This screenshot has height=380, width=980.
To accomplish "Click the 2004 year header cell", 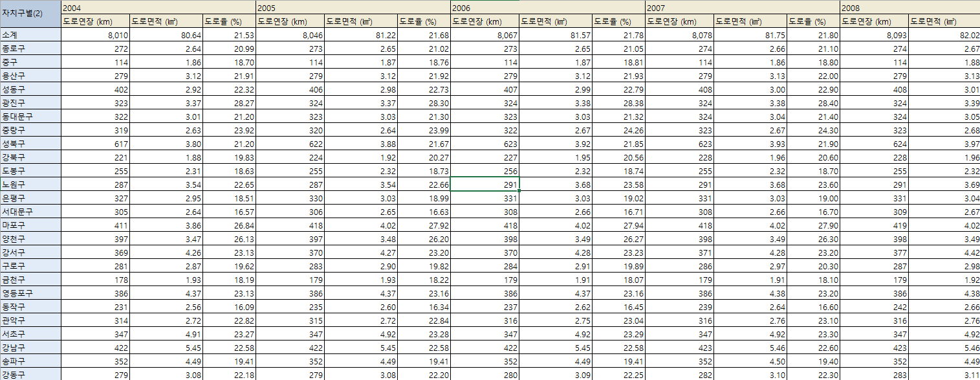I will click(158, 8).
